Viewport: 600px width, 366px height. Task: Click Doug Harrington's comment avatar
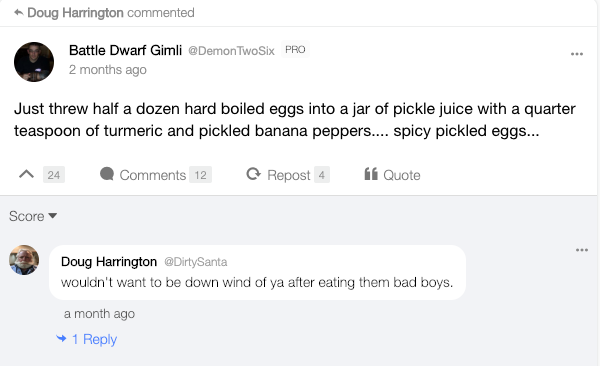pyautogui.click(x=24, y=260)
